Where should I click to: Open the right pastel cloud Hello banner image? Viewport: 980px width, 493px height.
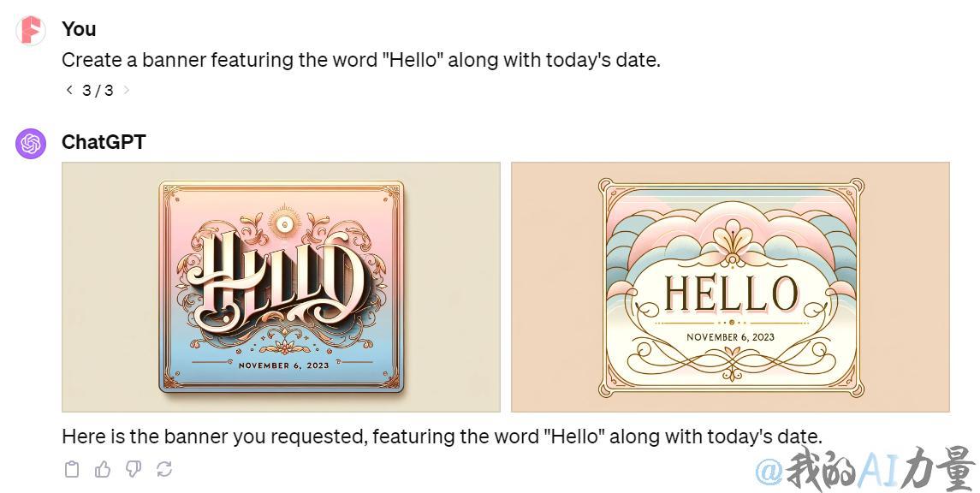point(731,287)
